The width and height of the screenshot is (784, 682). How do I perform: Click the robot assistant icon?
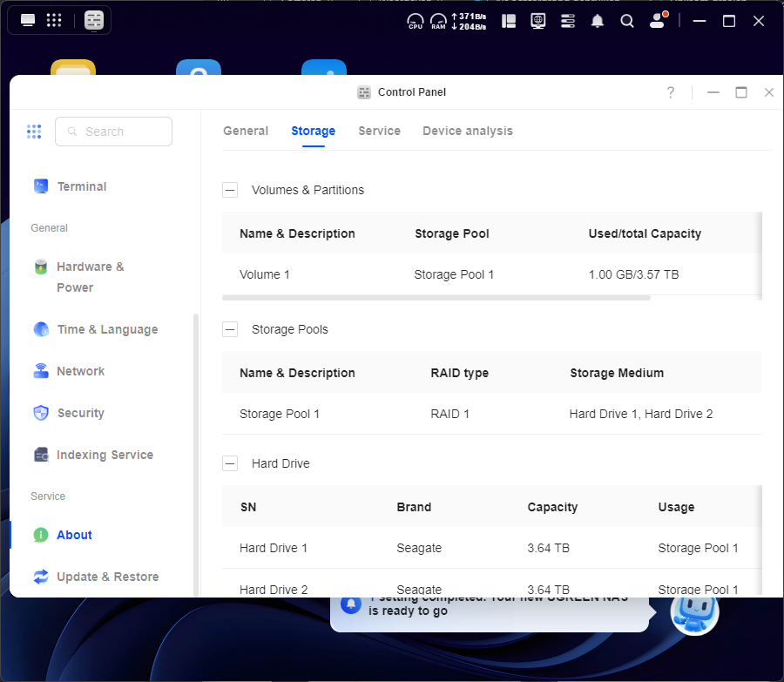[694, 612]
